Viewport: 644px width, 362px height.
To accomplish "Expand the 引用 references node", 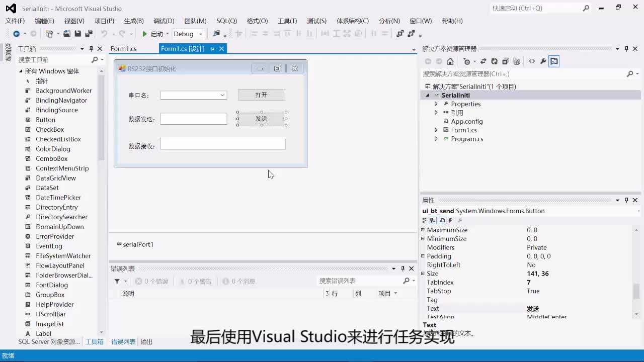I will pyautogui.click(x=436, y=113).
